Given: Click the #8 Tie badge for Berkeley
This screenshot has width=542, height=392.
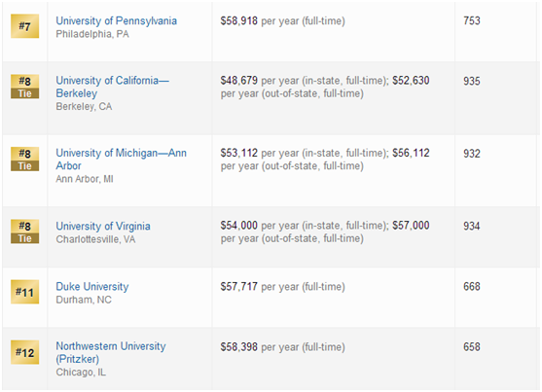Looking at the screenshot, I should pos(24,87).
